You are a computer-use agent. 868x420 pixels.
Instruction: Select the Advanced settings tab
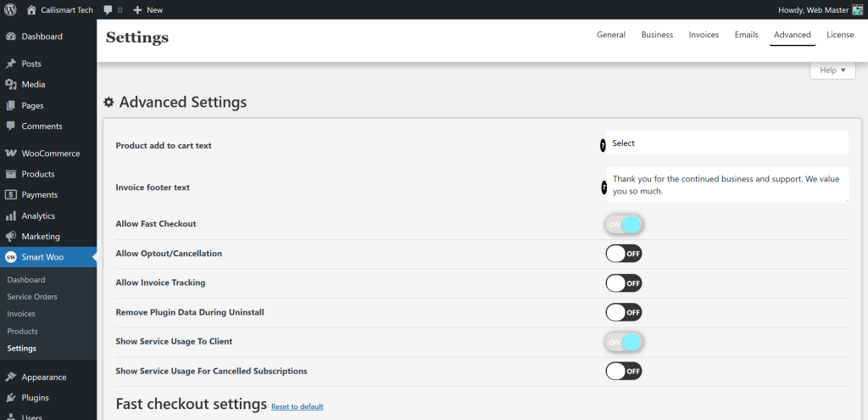[793, 34]
